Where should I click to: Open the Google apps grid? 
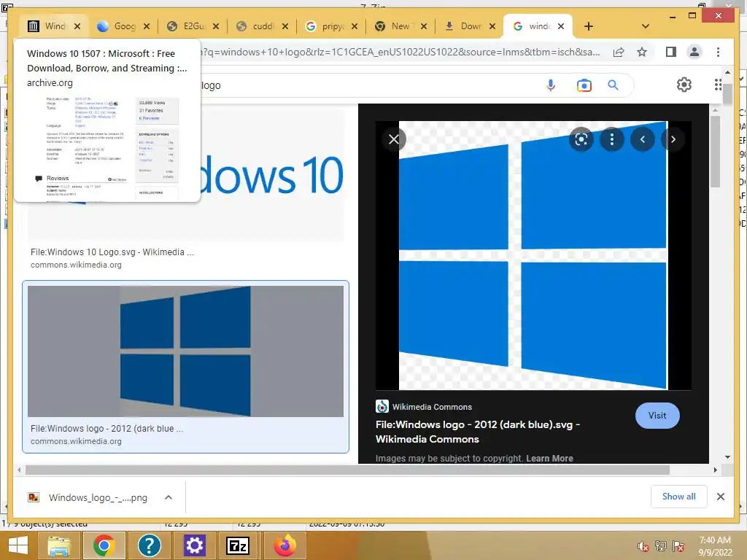click(x=718, y=85)
